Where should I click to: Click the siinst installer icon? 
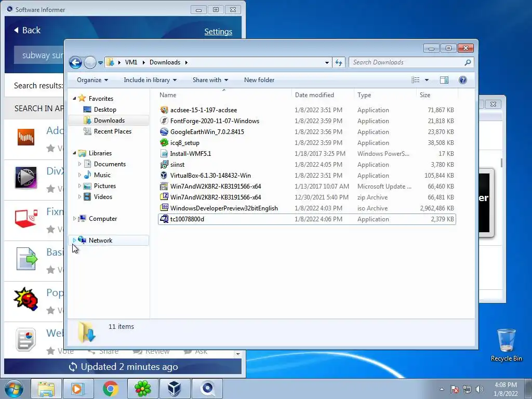pyautogui.click(x=164, y=165)
